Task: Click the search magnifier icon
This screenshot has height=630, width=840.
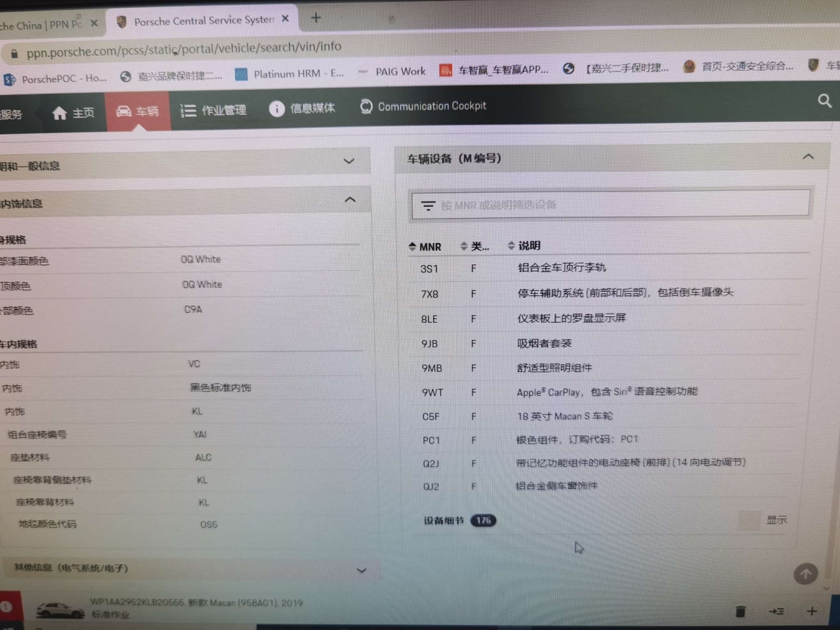Action: pos(825,100)
